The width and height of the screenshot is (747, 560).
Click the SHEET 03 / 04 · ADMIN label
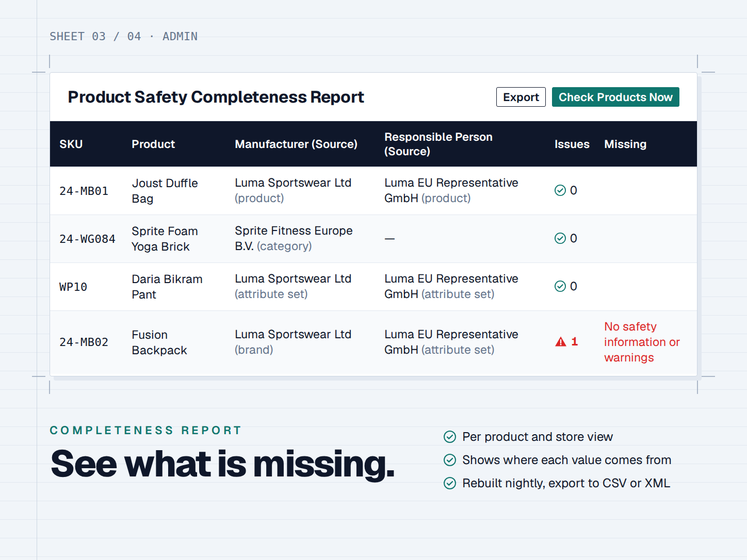point(124,36)
